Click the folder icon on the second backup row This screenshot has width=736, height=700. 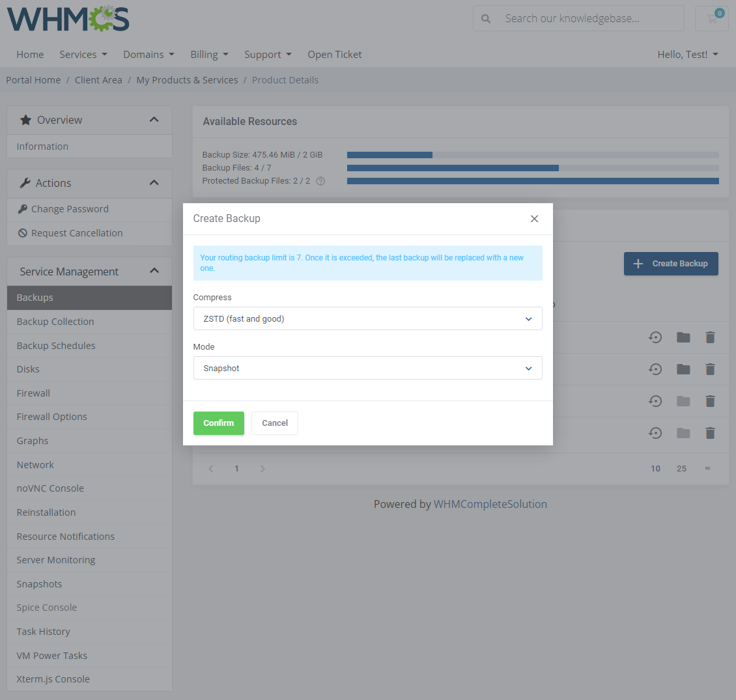(x=683, y=369)
